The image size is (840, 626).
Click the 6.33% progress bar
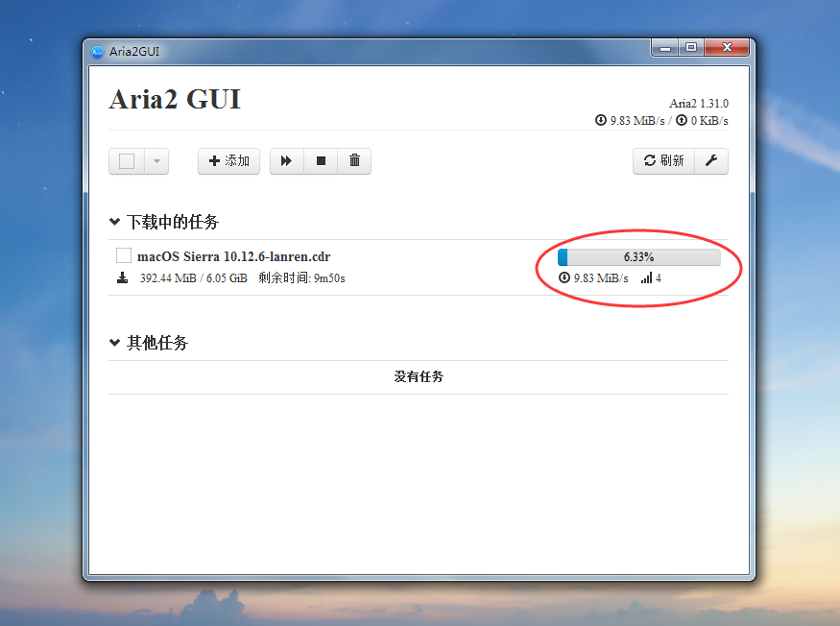tap(638, 256)
